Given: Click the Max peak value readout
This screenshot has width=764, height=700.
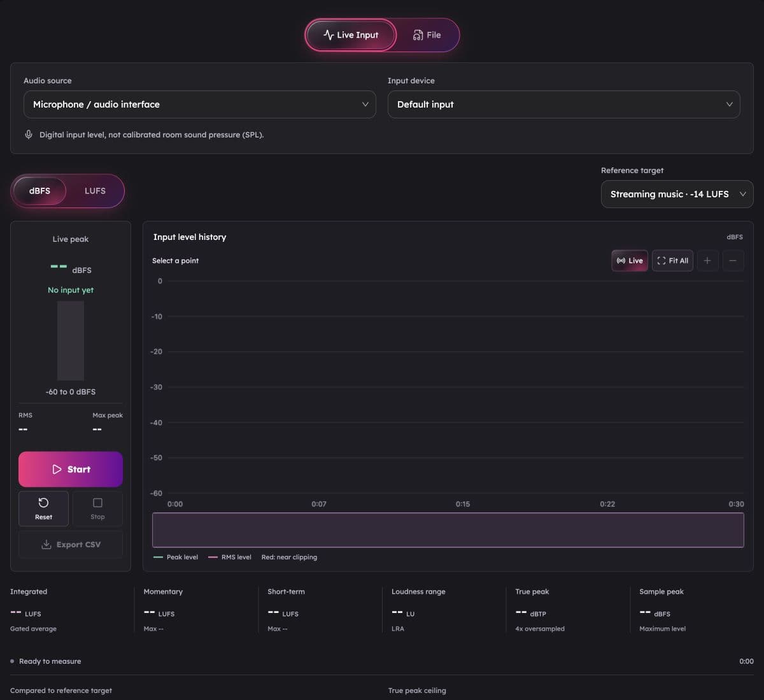Looking at the screenshot, I should coord(97,430).
